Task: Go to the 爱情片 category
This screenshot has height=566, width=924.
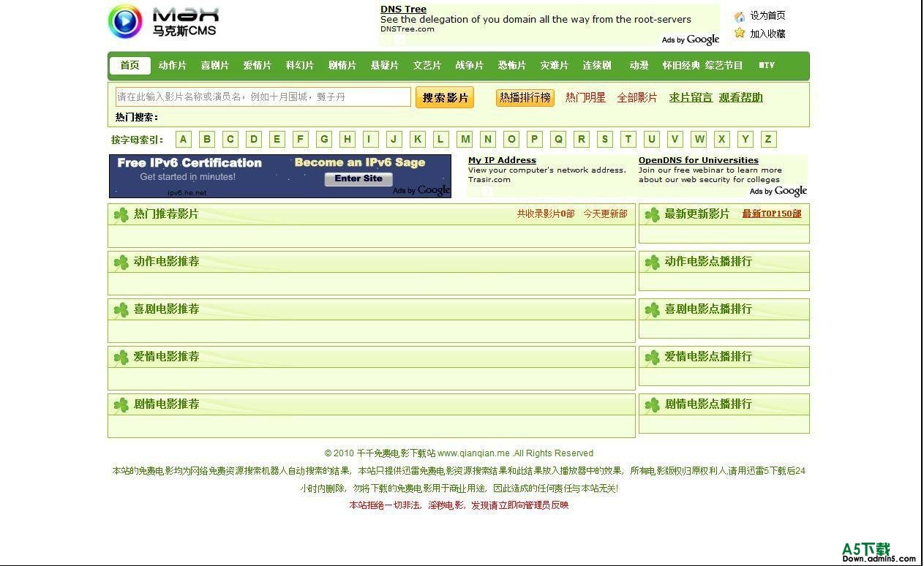Action: point(258,66)
